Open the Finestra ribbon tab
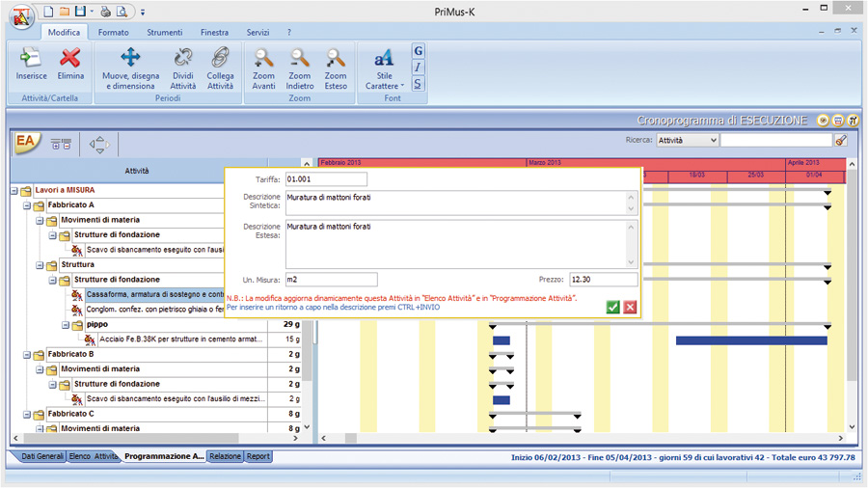 (x=214, y=32)
